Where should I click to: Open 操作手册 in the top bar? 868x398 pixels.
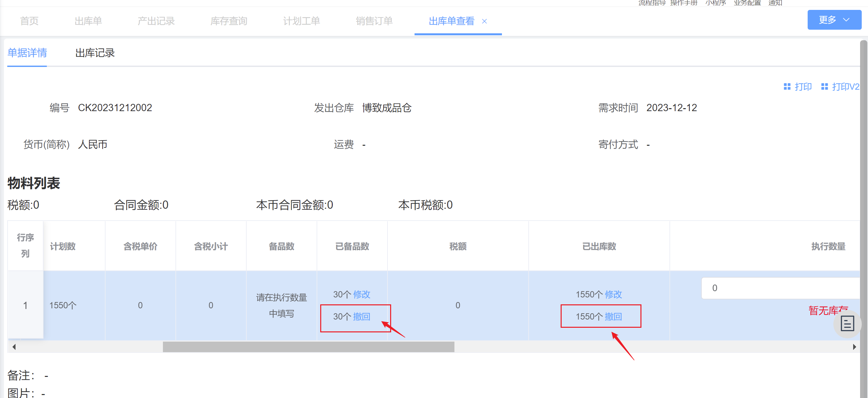684,3
